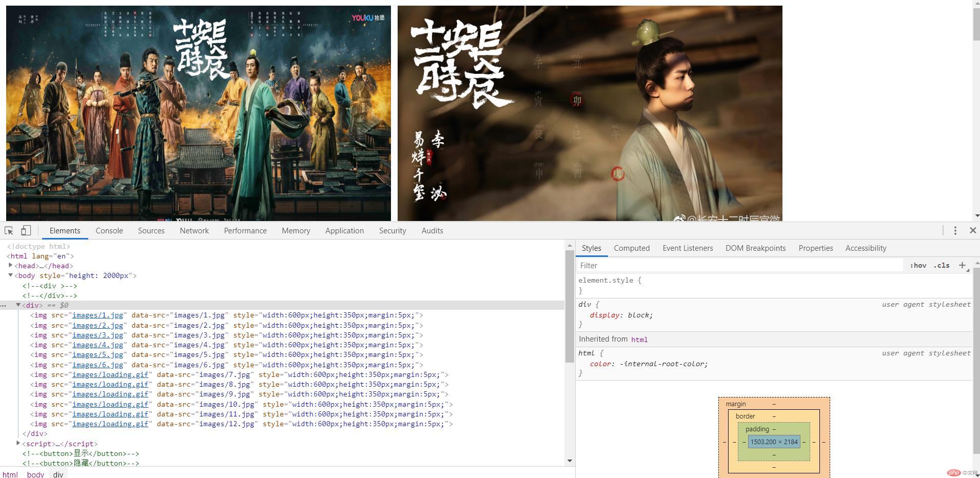
Task: Select the Styles sidebar tab
Action: (x=591, y=248)
